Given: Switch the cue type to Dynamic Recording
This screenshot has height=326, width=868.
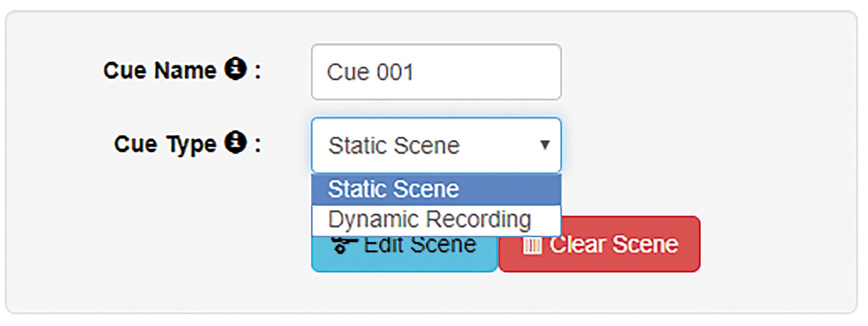Looking at the screenshot, I should click(x=436, y=220).
